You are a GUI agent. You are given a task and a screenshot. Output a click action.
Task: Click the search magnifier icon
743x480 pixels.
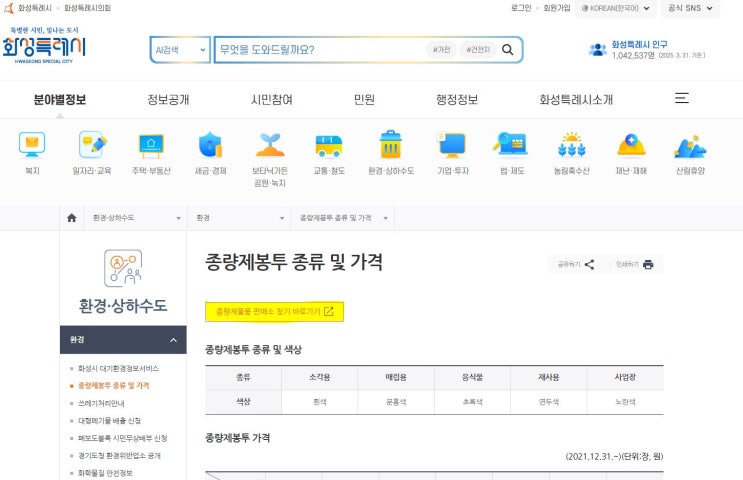[507, 50]
